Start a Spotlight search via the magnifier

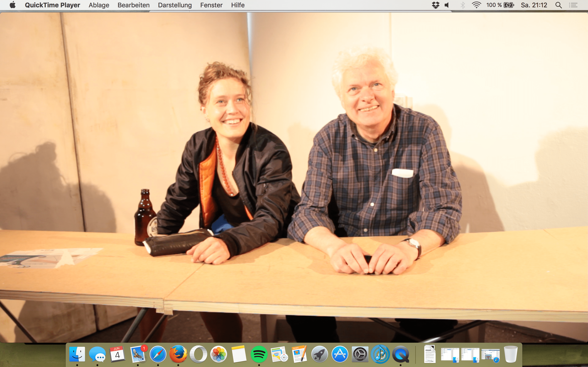pyautogui.click(x=558, y=5)
